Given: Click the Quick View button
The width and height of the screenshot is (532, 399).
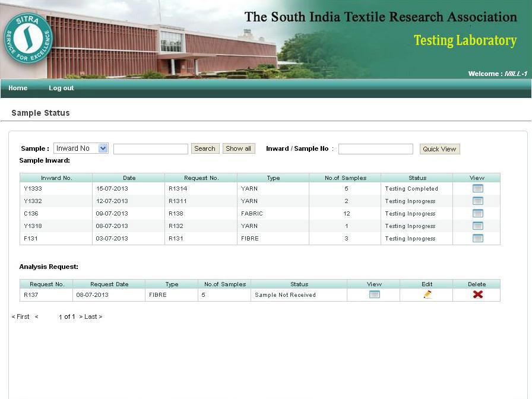Looking at the screenshot, I should pos(439,149).
